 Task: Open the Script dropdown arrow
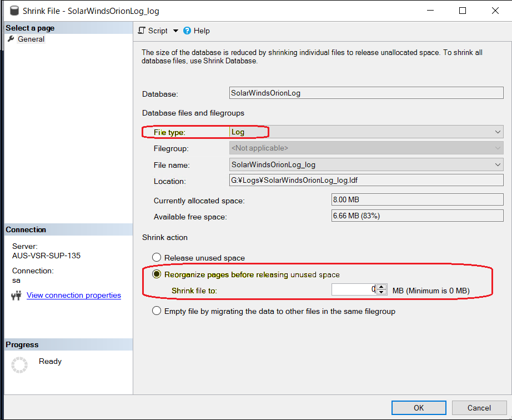coord(175,31)
